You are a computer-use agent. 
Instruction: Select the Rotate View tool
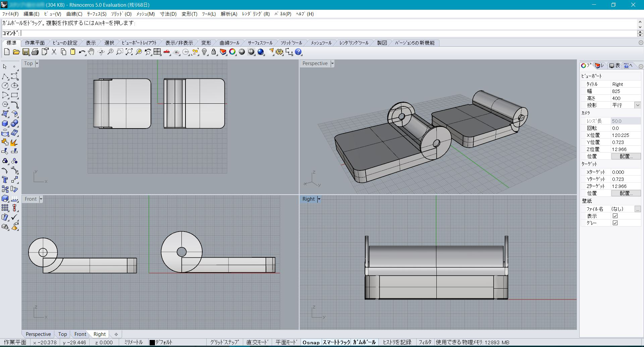point(101,52)
